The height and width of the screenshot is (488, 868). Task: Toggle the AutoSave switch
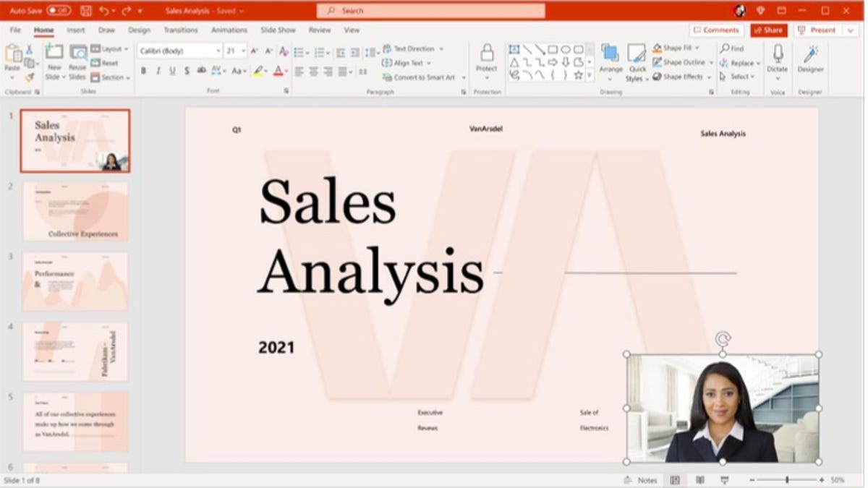click(x=59, y=11)
